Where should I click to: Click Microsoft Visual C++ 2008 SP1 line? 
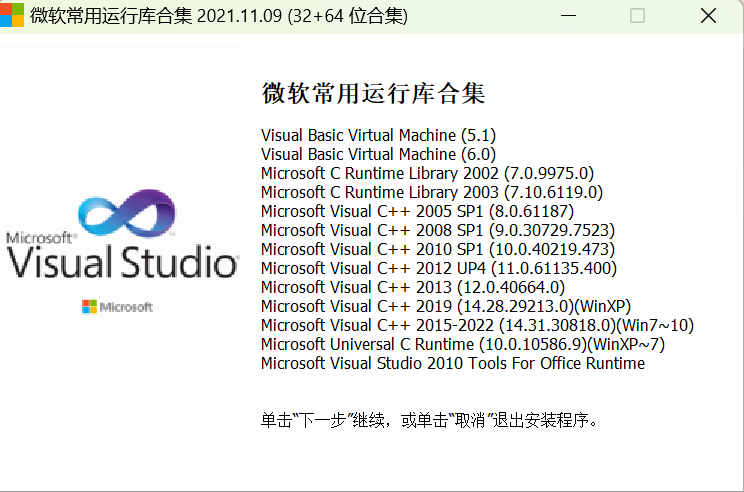pos(437,230)
